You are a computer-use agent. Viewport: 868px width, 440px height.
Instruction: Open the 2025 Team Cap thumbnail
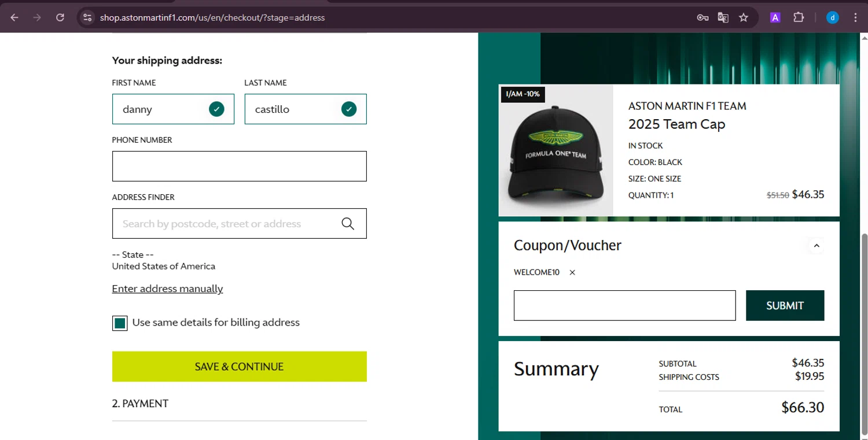556,150
